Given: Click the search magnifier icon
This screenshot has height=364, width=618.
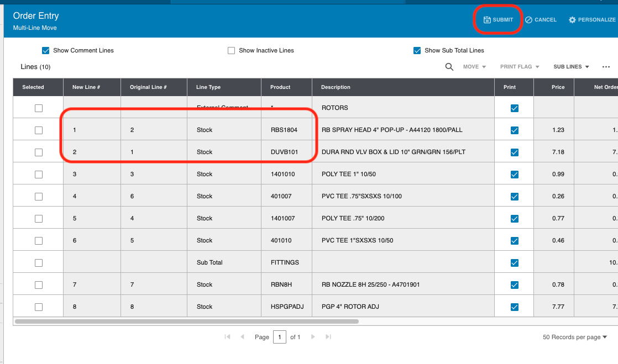Looking at the screenshot, I should (x=449, y=67).
